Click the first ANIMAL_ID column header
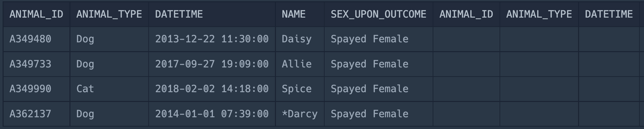The image size is (644, 129). tap(36, 14)
